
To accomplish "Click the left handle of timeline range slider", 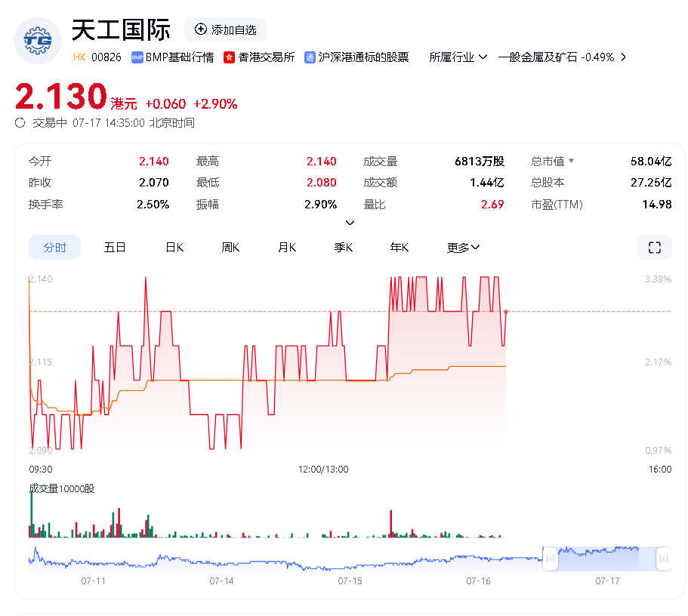I will [550, 559].
